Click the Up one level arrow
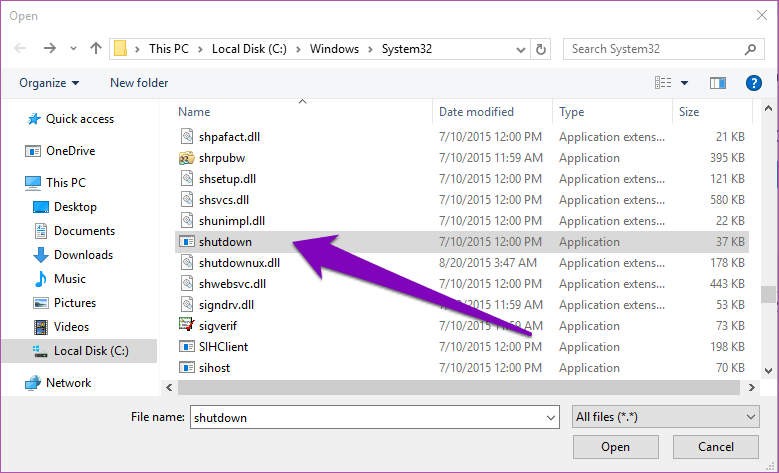Screen dimensions: 779x473 96,48
